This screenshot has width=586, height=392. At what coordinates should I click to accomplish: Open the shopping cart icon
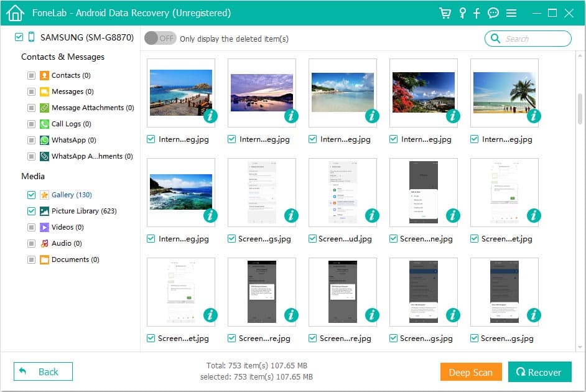click(445, 12)
